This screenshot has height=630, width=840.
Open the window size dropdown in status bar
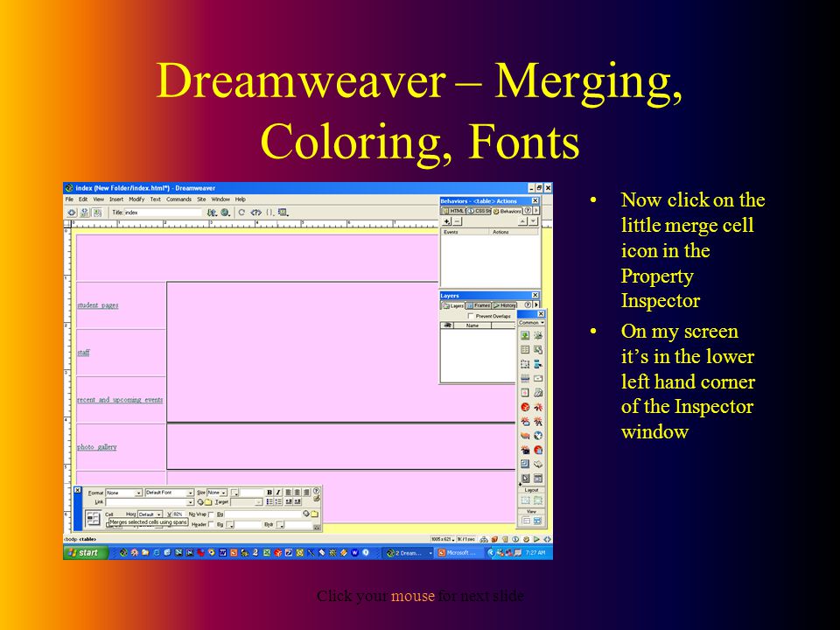coord(443,539)
